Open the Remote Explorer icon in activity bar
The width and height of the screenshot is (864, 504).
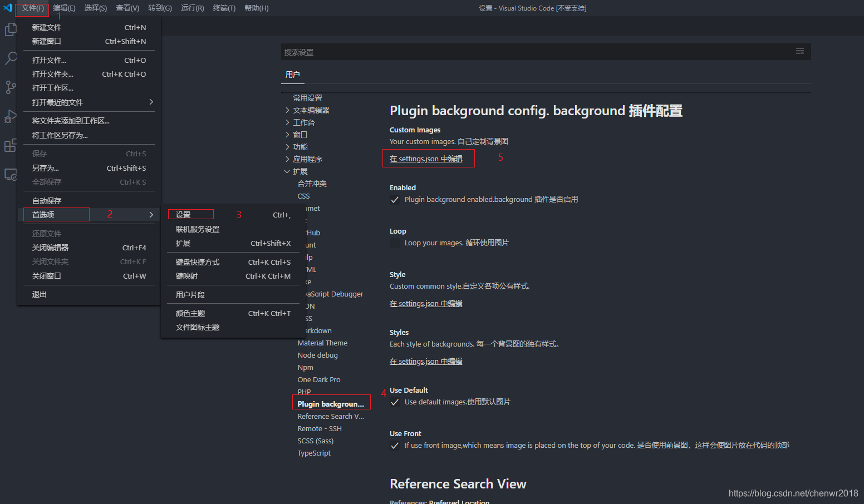click(x=11, y=175)
